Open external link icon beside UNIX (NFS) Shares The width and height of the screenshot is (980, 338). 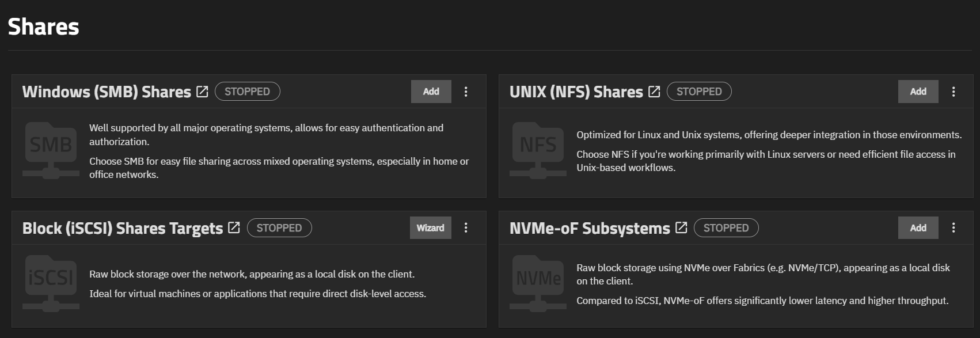654,92
